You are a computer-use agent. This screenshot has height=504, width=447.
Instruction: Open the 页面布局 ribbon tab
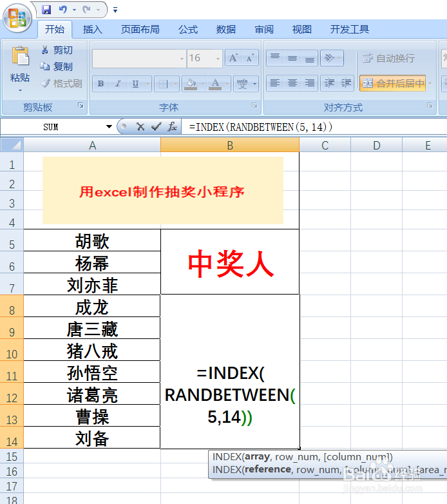[140, 30]
